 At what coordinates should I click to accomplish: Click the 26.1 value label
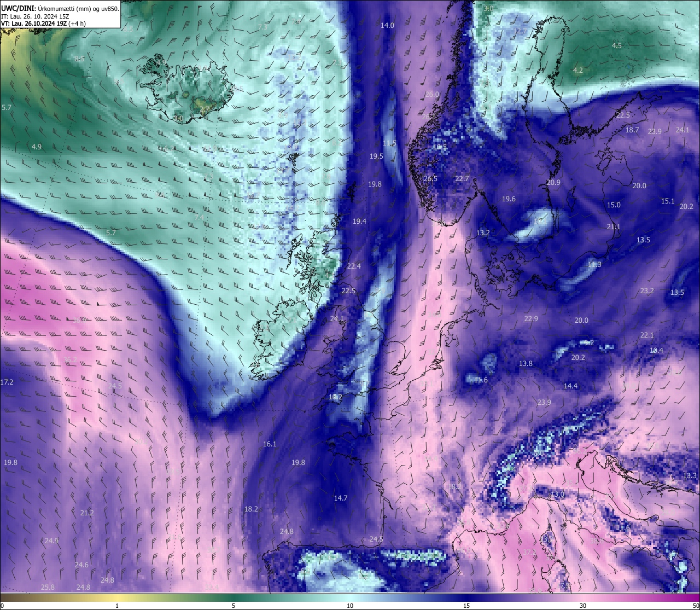[429, 117]
